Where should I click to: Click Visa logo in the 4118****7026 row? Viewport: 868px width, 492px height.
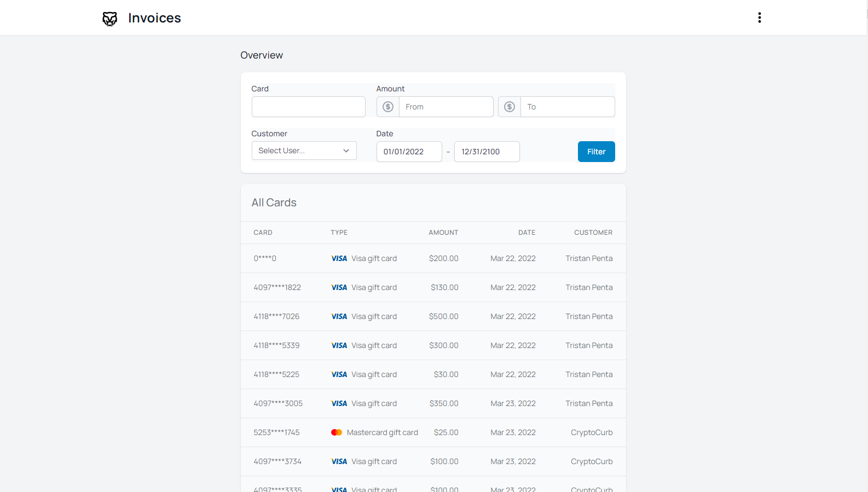coord(339,316)
